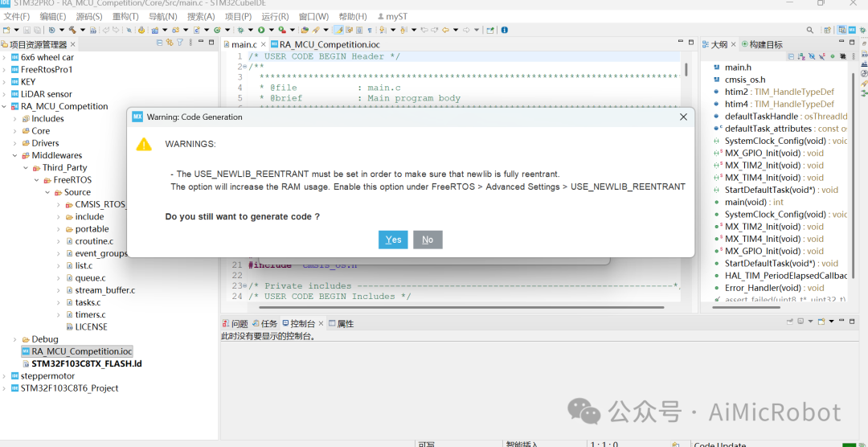Image resolution: width=868 pixels, height=447 pixels.
Task: Click the Redo arrow in toolbar
Action: (x=116, y=30)
